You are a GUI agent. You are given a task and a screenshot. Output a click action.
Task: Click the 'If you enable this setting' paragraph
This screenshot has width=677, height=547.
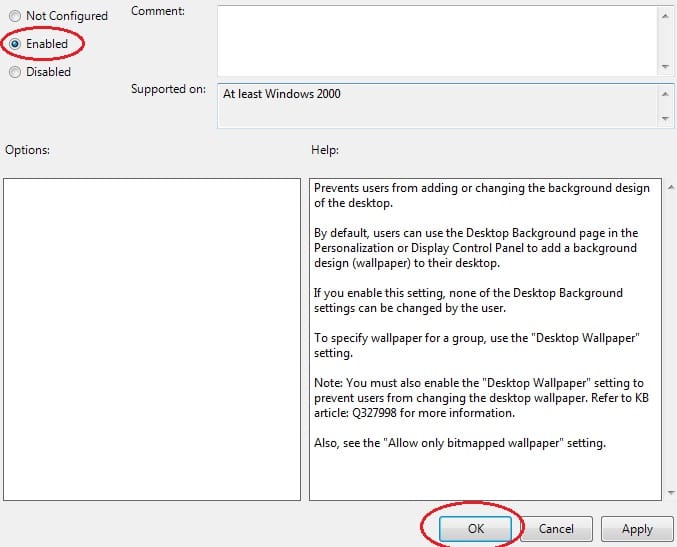click(468, 300)
